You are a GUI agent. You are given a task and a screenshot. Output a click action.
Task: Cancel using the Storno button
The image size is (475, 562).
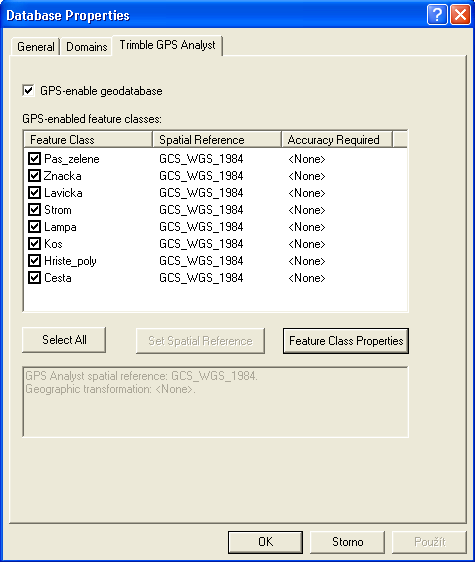coord(347,542)
